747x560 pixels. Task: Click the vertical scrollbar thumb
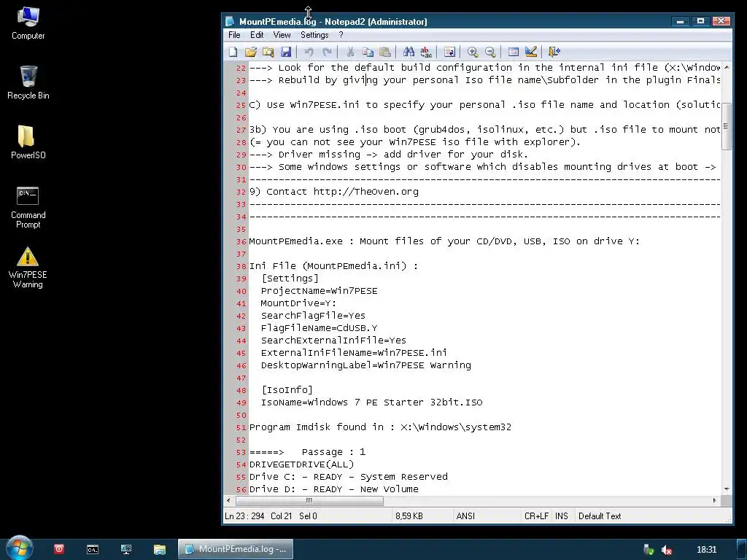click(x=727, y=126)
